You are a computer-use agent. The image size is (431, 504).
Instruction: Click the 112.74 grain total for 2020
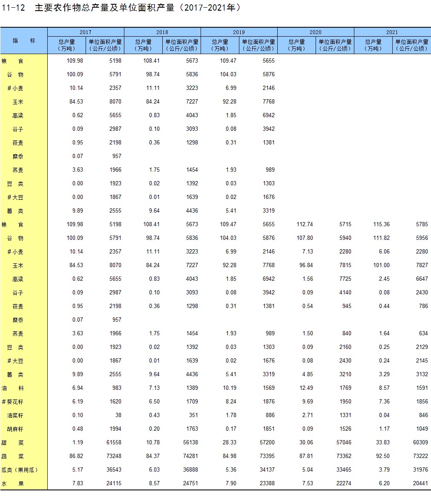305,225
